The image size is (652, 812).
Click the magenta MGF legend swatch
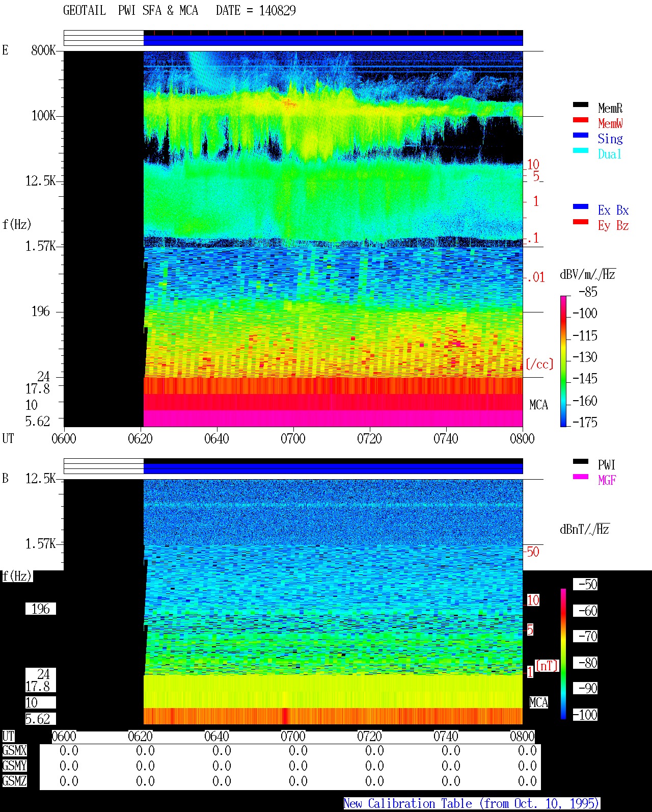581,477
